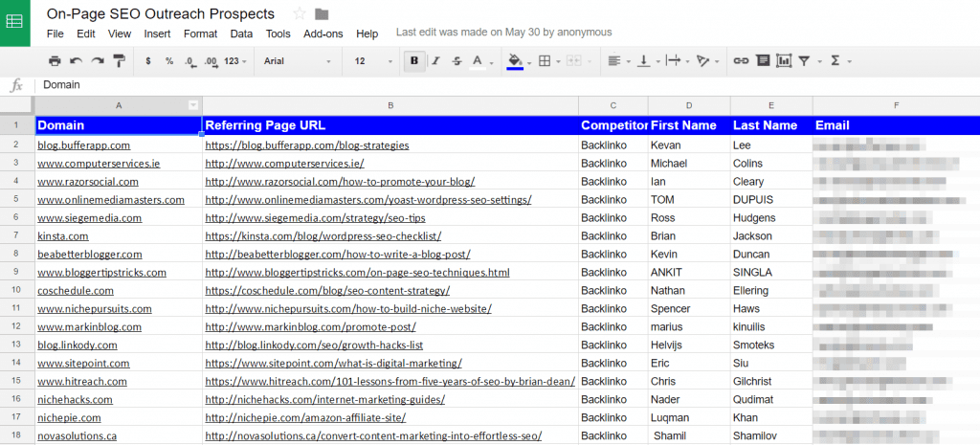Open column A header dropdown arrow
Image resolution: width=980 pixels, height=445 pixels.
click(x=193, y=105)
